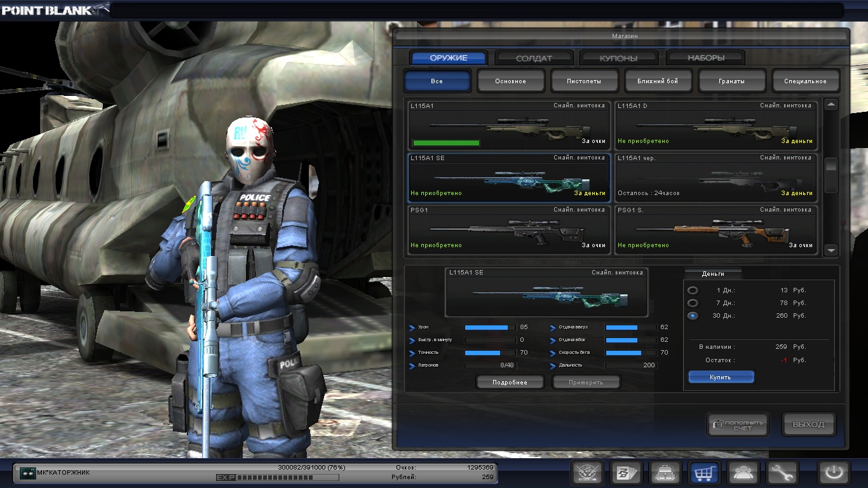
Task: Click the blue arrow icon beside Урон
Action: click(x=412, y=328)
